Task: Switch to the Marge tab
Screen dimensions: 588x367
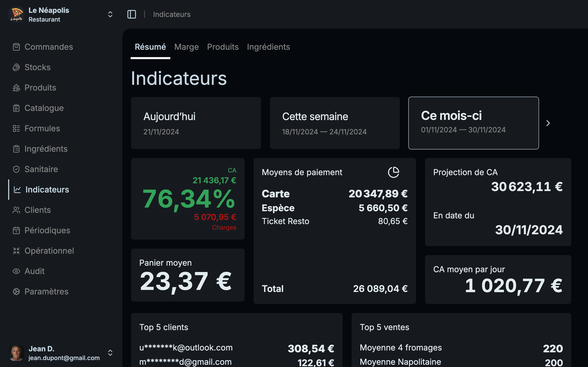Action: pyautogui.click(x=186, y=47)
